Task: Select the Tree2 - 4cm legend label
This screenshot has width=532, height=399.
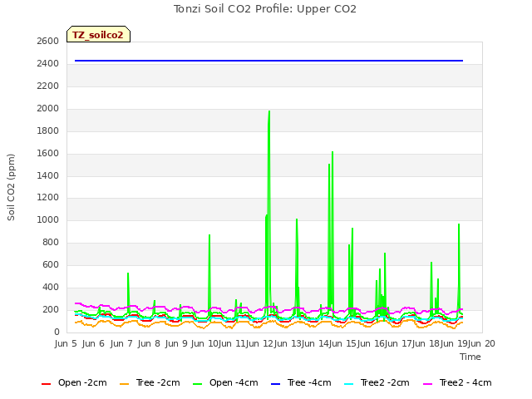Action: pos(465,382)
